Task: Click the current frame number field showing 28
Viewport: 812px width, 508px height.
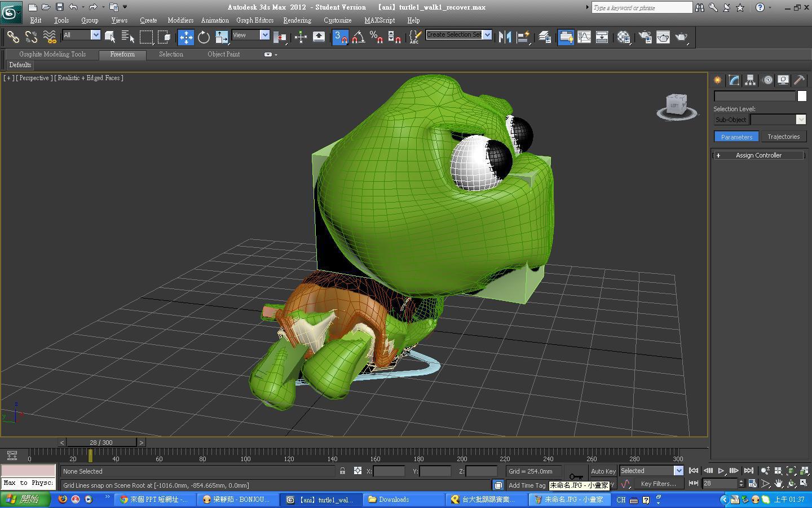Action: (x=720, y=483)
